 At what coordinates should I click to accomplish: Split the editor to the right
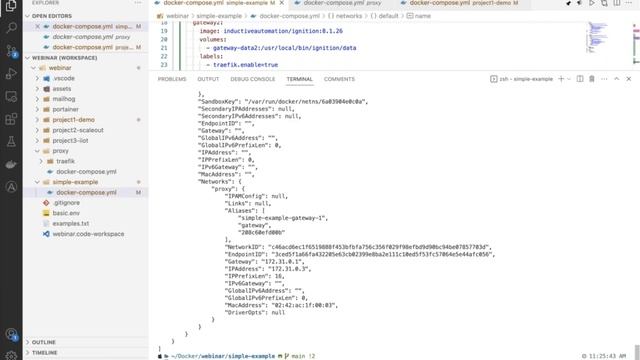tap(617, 3)
